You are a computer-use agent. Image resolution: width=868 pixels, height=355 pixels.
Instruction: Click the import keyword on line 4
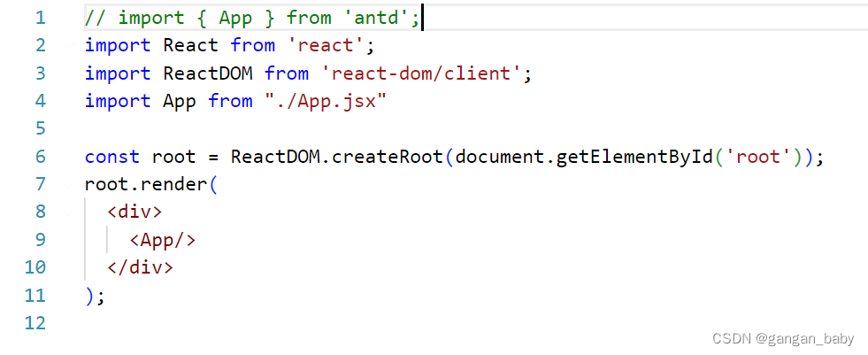pyautogui.click(x=118, y=101)
